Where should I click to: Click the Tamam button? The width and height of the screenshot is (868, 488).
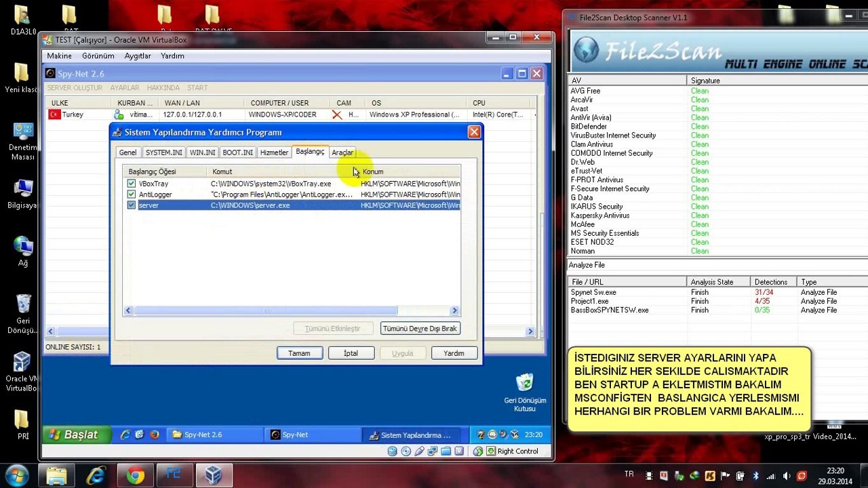[299, 353]
